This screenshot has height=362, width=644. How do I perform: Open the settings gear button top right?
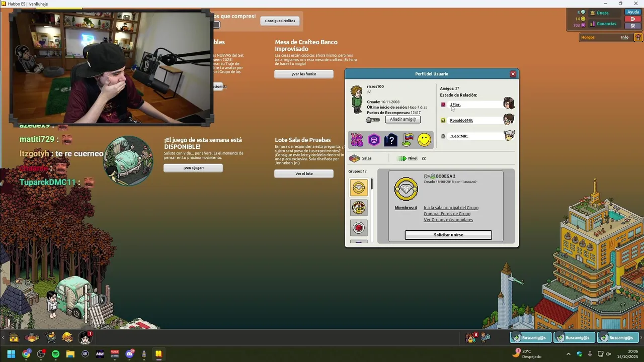[633, 26]
